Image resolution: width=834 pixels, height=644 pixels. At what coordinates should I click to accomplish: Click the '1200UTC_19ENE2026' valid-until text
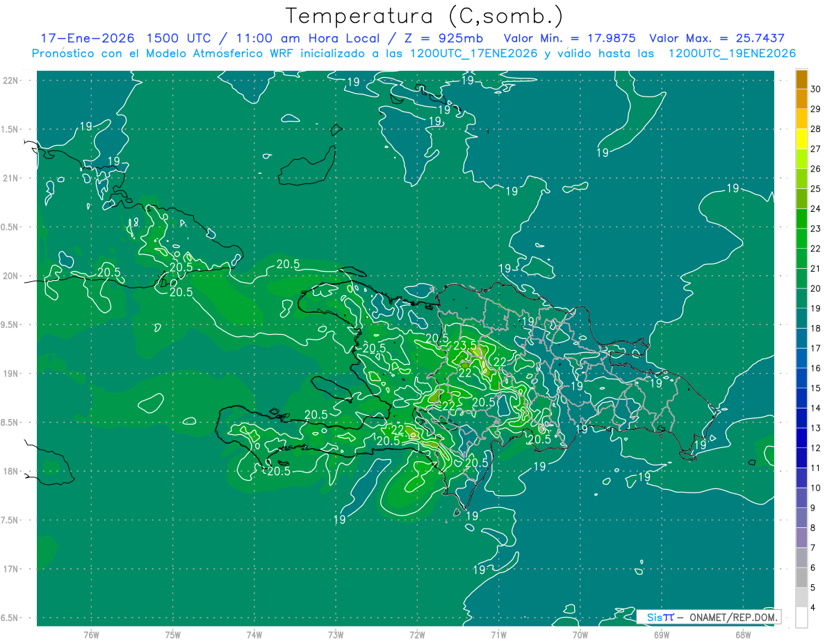(732, 53)
